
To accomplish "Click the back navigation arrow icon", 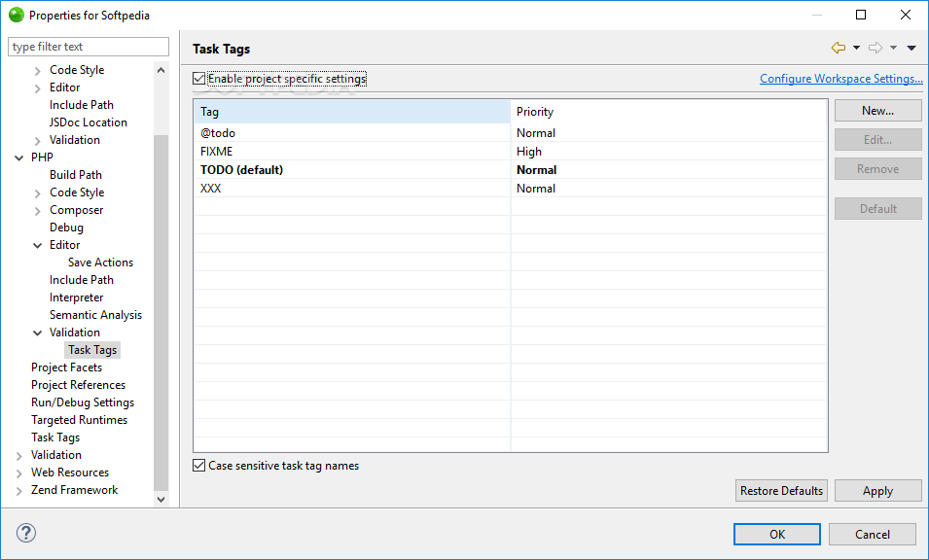I will 838,48.
